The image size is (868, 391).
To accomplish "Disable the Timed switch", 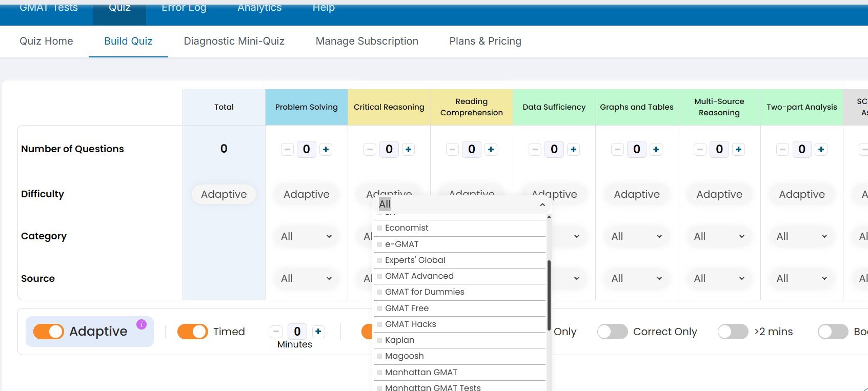I will 192,332.
